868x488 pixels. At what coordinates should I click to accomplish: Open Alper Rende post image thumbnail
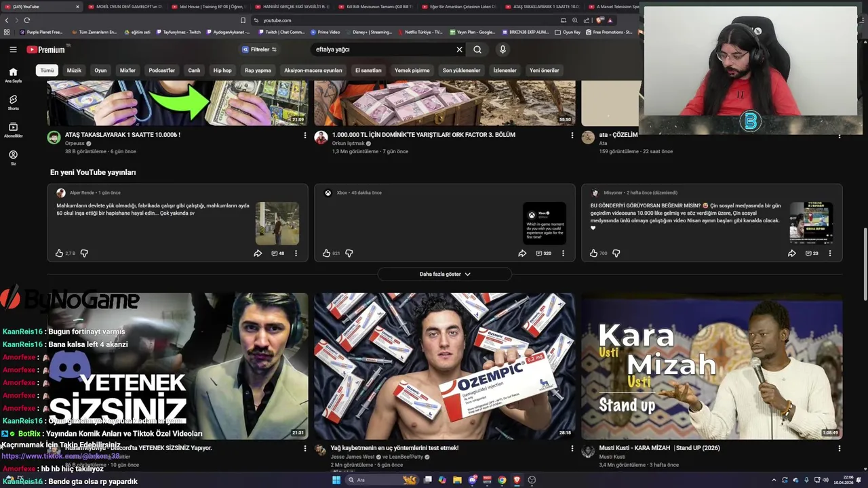pyautogui.click(x=277, y=223)
